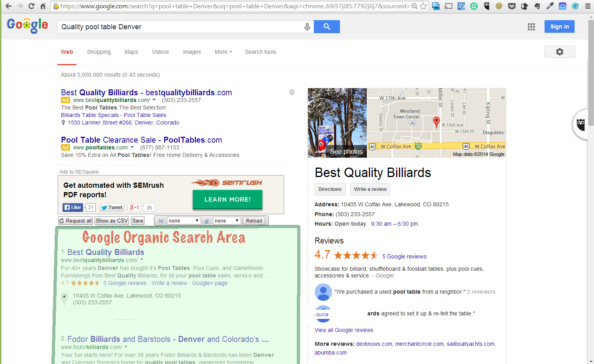Open the Hootsuite owl extension in toolbar

coord(486,6)
